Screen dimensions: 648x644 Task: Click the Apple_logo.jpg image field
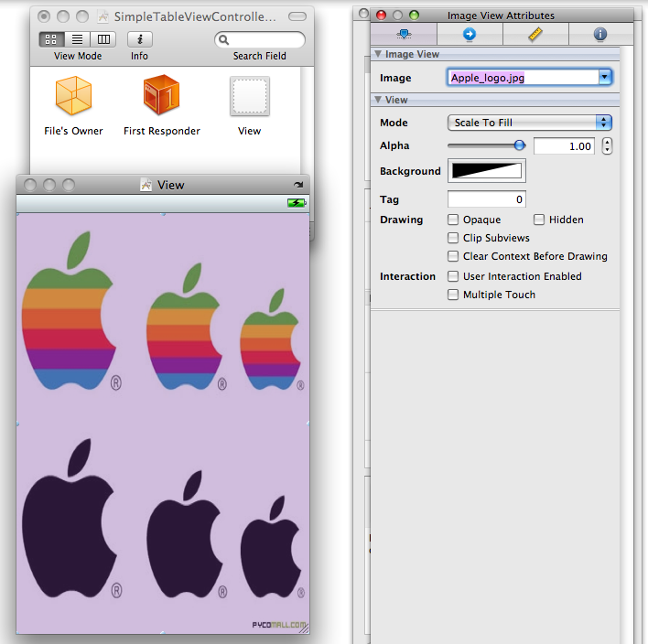point(523,77)
